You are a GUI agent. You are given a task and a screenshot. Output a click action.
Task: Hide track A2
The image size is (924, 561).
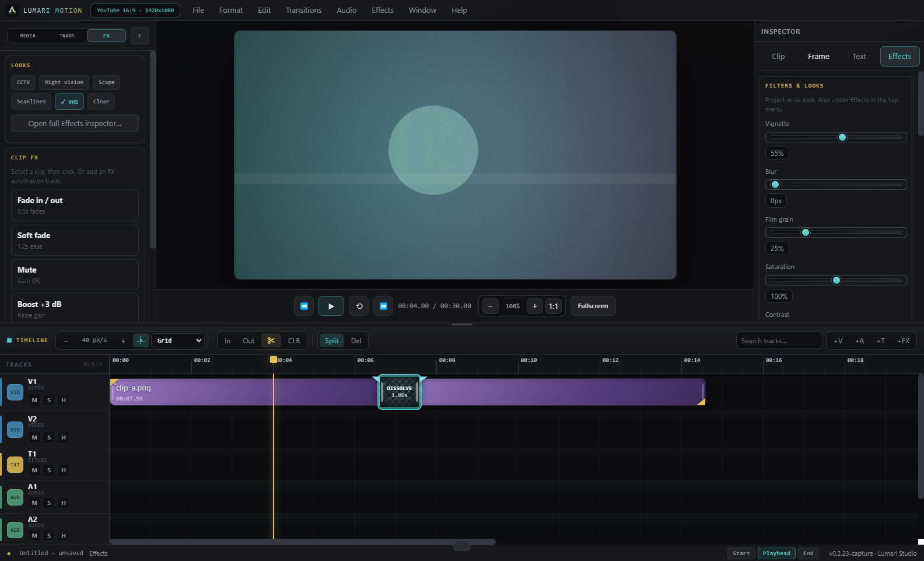(64, 535)
